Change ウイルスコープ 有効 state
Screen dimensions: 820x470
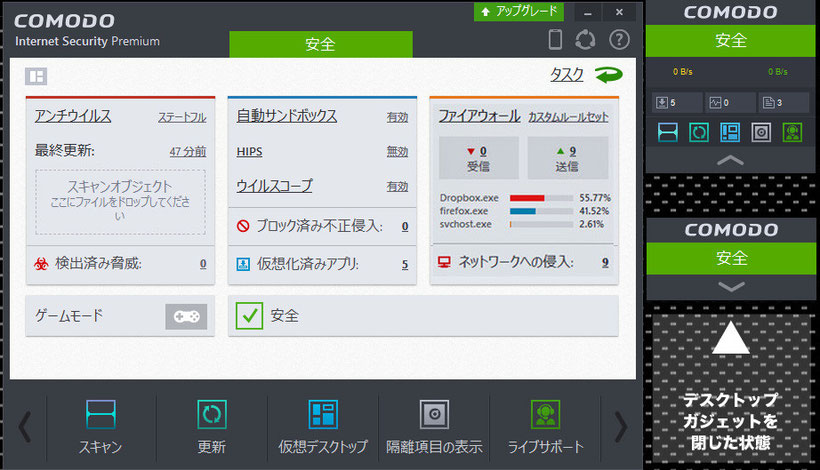point(397,187)
